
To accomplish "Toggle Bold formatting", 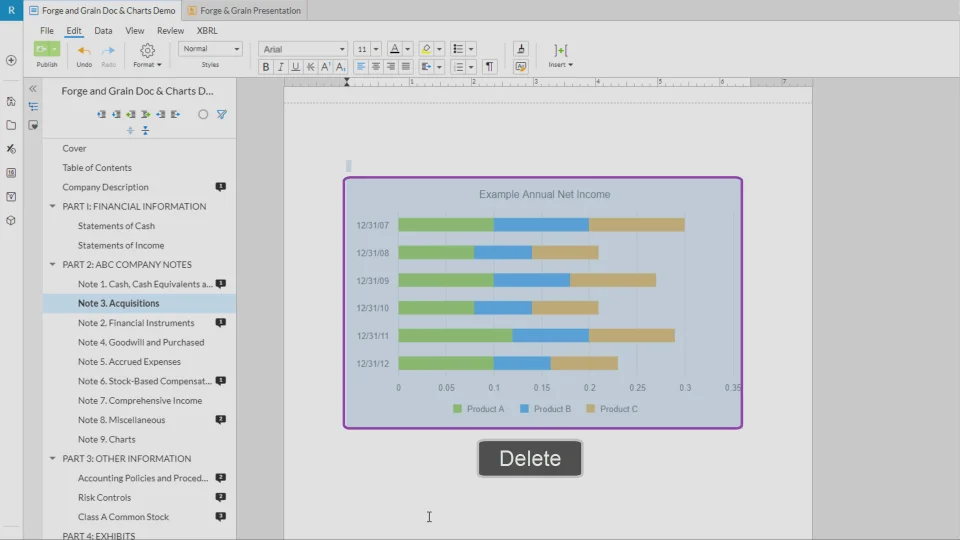I will coord(266,67).
